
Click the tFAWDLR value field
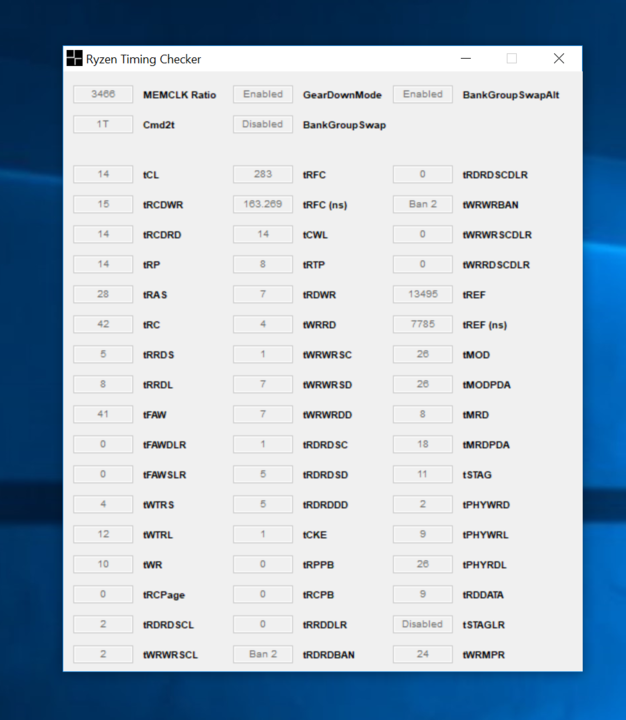tap(103, 444)
